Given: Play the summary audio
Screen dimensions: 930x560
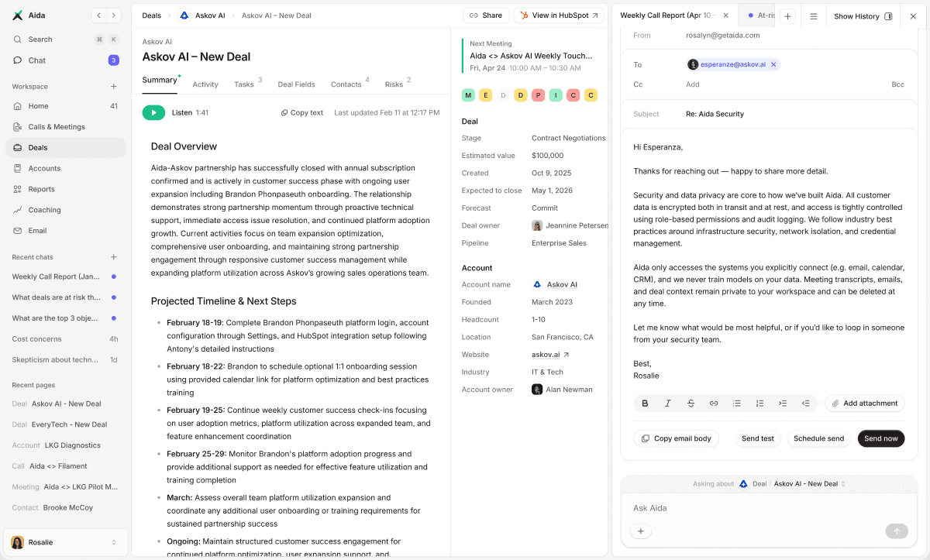Looking at the screenshot, I should (153, 113).
